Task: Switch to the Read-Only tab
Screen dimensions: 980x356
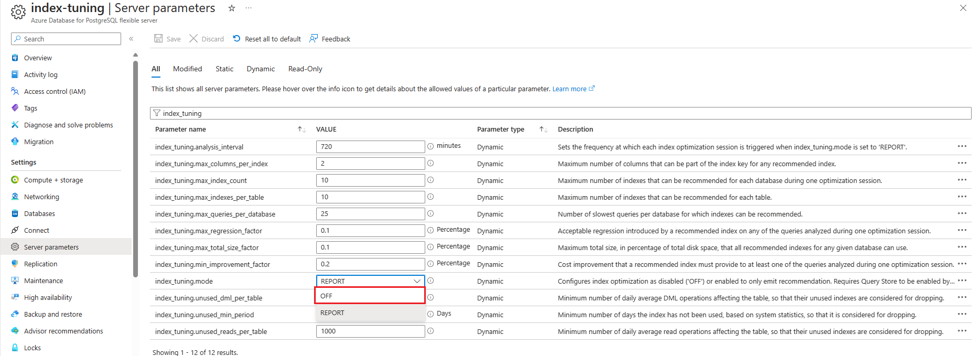Action: 305,69
